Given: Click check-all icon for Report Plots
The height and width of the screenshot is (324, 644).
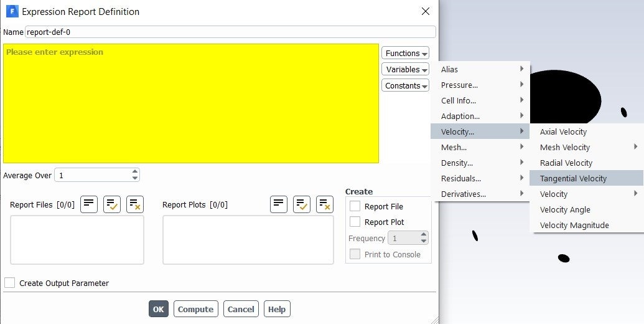Looking at the screenshot, I should pyautogui.click(x=301, y=204).
